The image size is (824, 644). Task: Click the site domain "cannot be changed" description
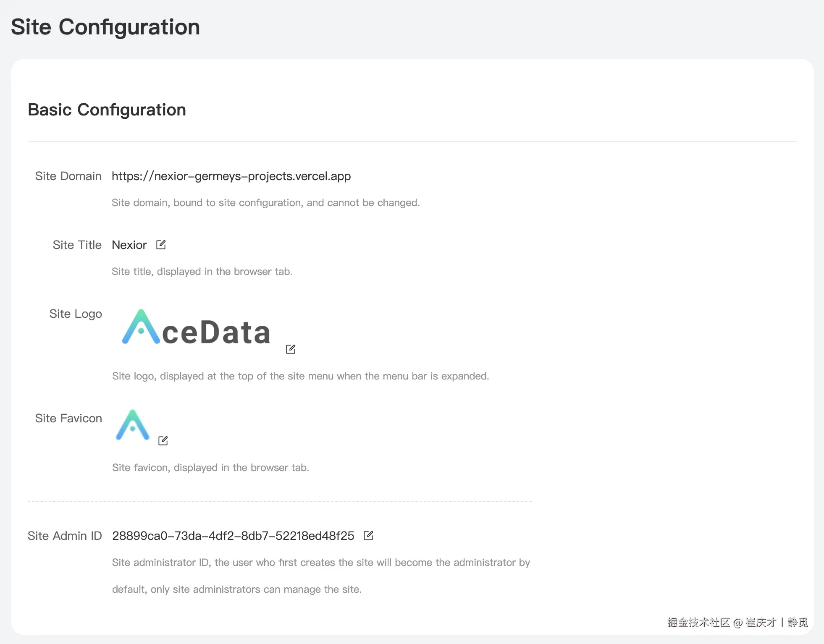[265, 203]
